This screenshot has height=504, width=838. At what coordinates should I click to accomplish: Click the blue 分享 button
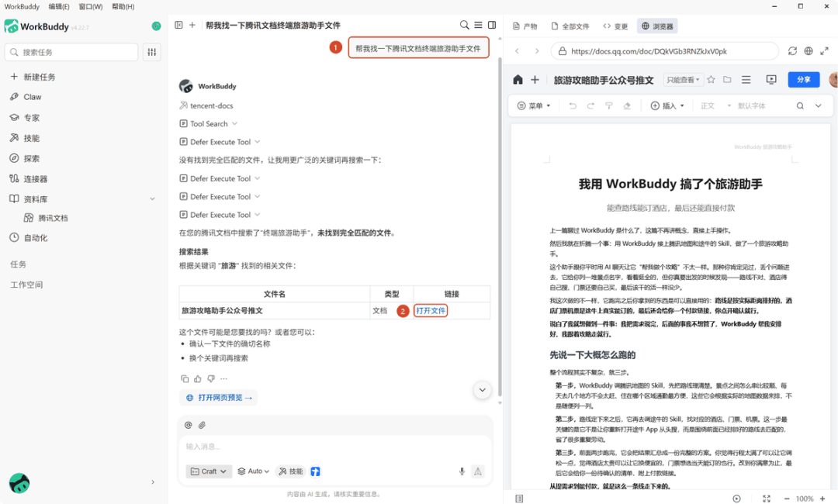804,80
